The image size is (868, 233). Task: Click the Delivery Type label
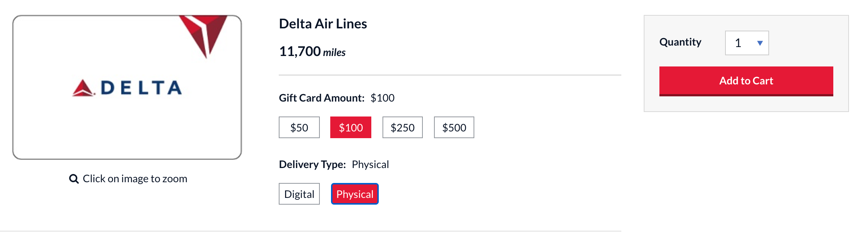(x=312, y=164)
